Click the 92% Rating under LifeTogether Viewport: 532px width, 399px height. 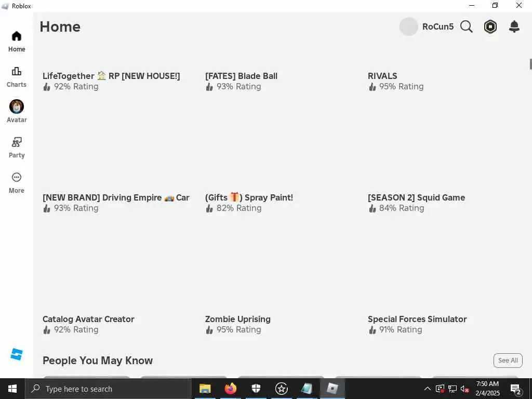pyautogui.click(x=76, y=87)
